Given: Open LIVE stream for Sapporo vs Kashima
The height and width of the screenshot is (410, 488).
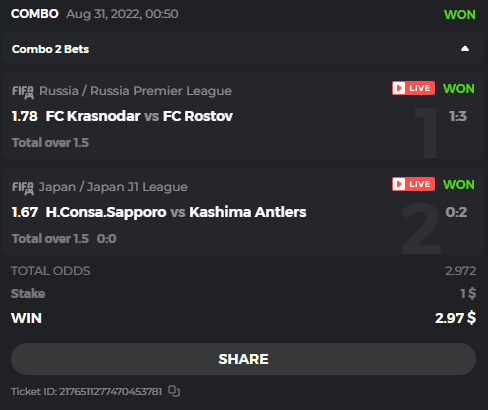Looking at the screenshot, I should point(413,184).
